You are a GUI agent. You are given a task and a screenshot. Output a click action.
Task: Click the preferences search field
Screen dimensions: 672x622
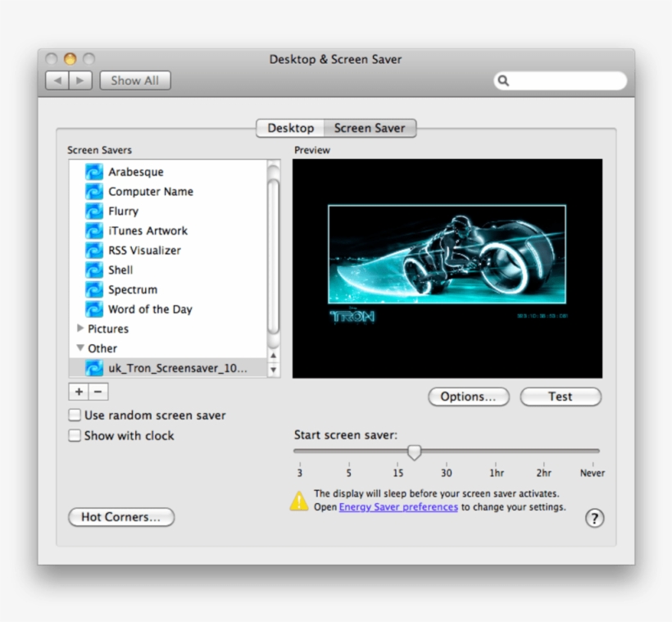coord(561,80)
